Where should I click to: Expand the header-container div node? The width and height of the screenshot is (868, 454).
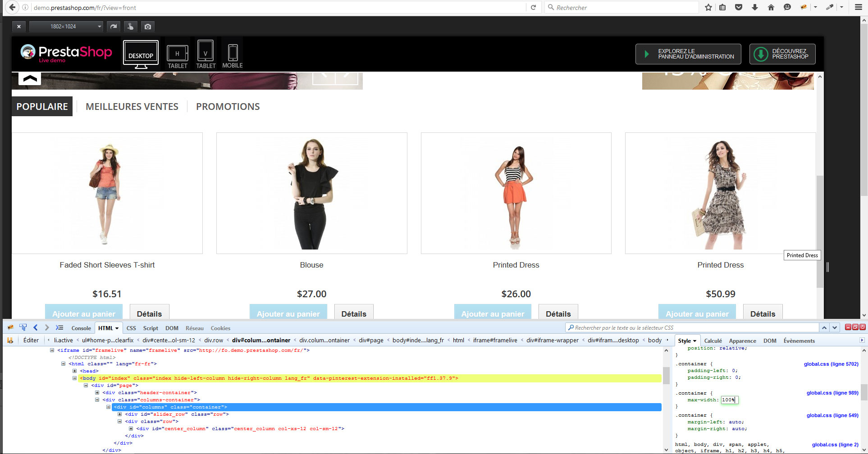tap(97, 392)
